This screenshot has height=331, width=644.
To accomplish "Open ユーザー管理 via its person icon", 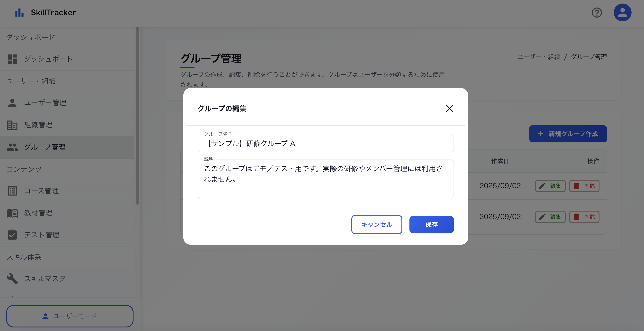I will (x=12, y=103).
